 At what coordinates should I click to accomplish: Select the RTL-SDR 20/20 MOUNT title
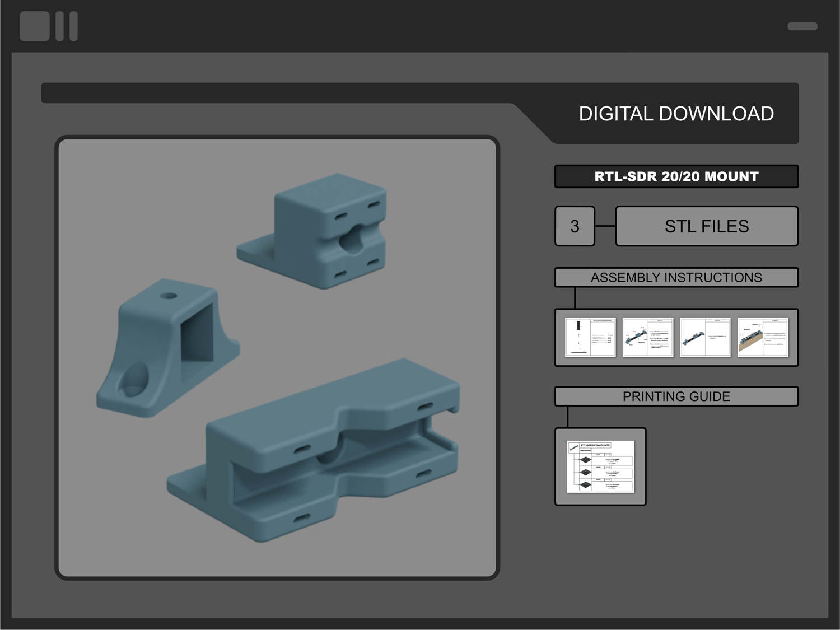[x=676, y=176]
